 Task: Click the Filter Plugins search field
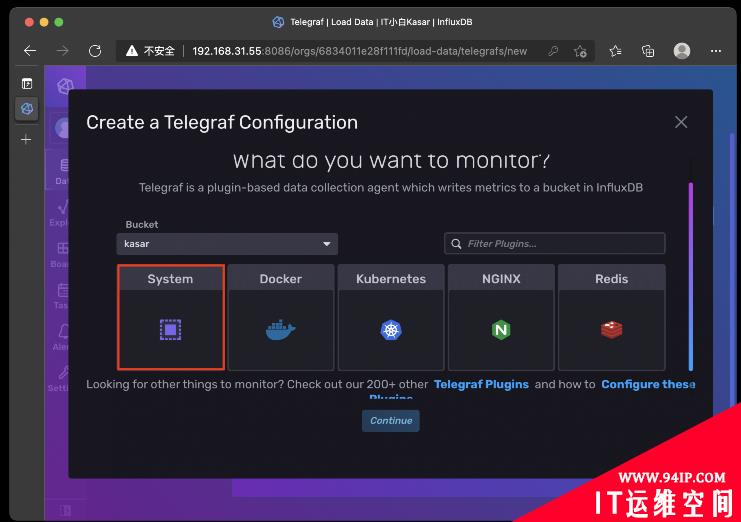point(555,244)
